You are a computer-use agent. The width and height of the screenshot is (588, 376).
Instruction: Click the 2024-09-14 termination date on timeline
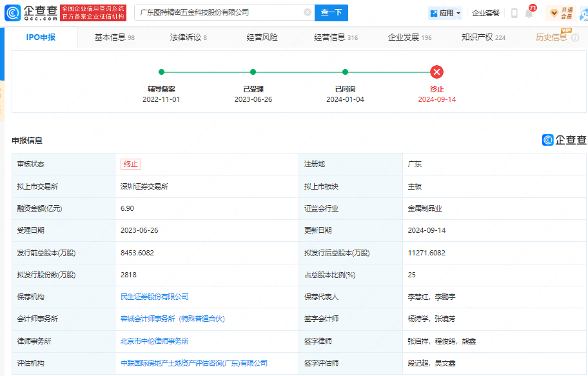click(437, 99)
